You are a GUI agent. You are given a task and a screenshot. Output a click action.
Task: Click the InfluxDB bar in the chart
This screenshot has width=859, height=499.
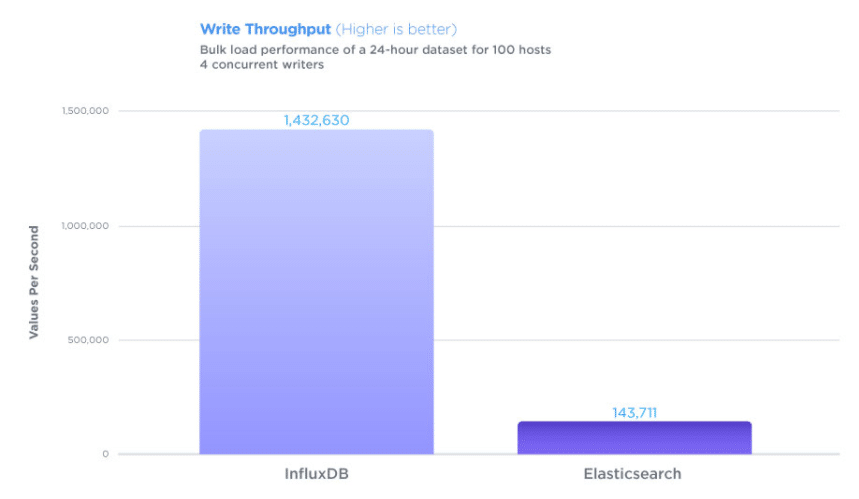[316, 291]
